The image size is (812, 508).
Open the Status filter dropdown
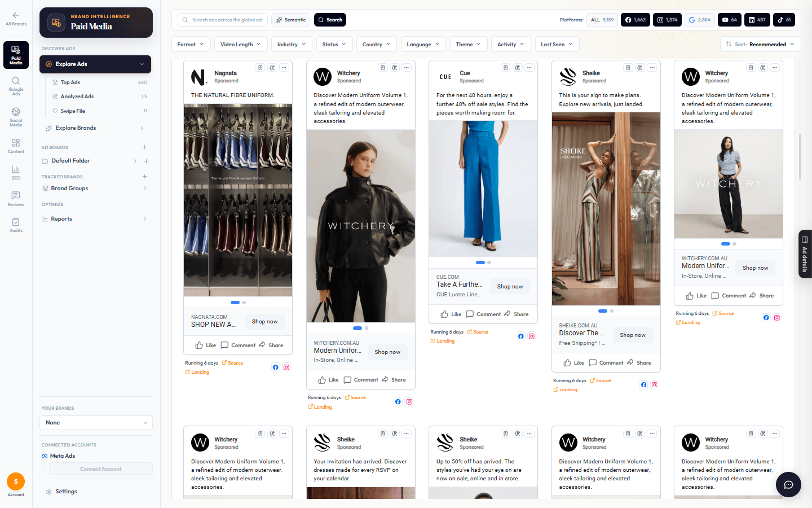pos(334,45)
